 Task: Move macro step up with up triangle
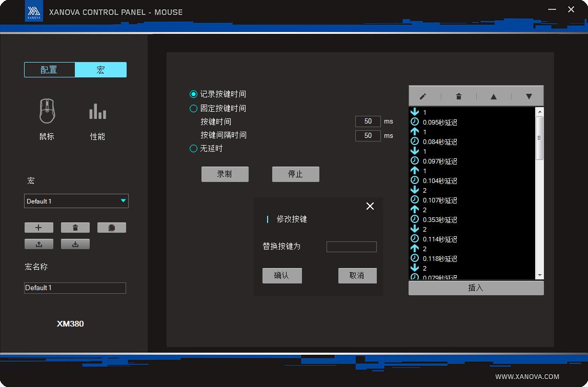(493, 96)
